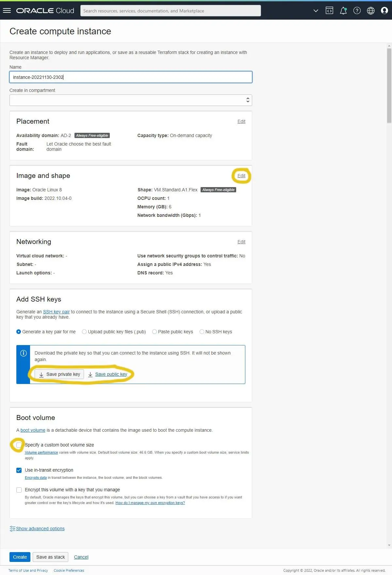Click scrollbar down arrow at bottom

click(389, 545)
